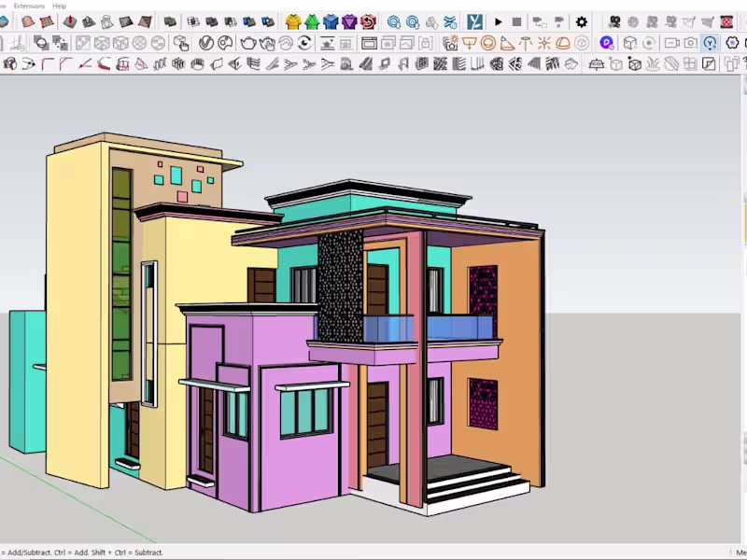Open the Help menu

pyautogui.click(x=60, y=6)
